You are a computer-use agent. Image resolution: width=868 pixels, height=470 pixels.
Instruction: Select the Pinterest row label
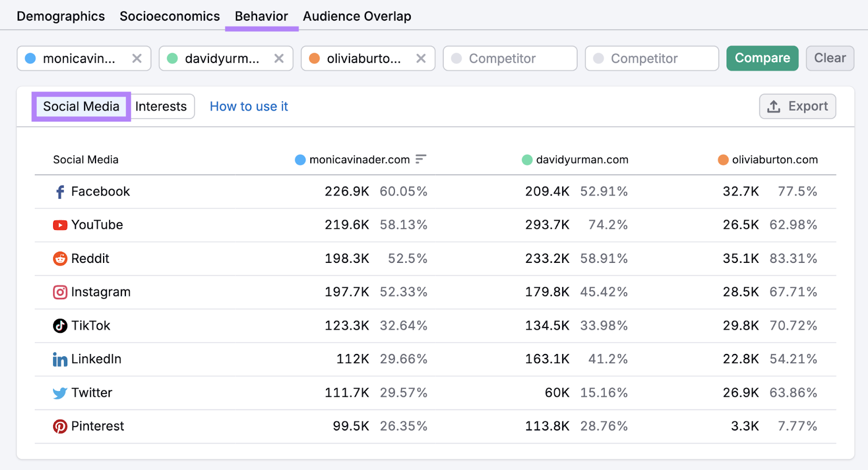point(98,426)
